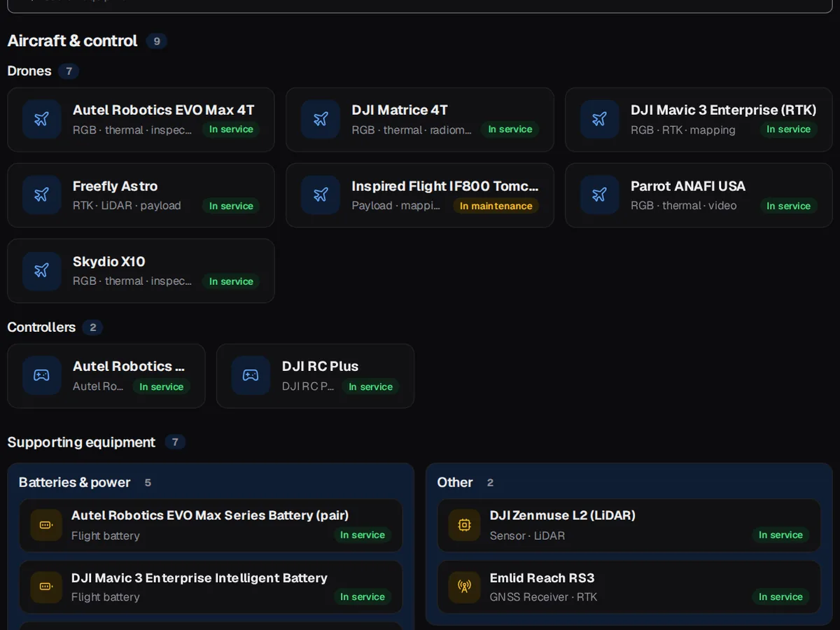
Task: Open the DJI Matrice 4T card title
Action: click(400, 110)
